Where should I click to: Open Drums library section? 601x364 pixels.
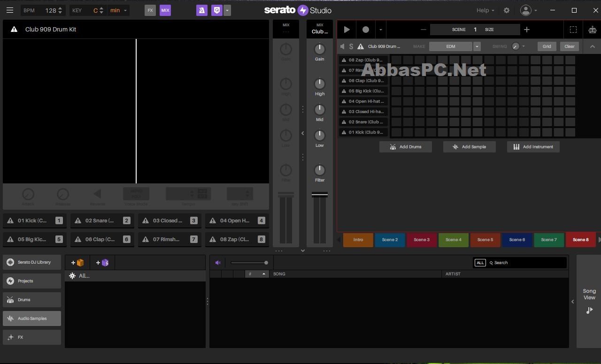(x=32, y=300)
